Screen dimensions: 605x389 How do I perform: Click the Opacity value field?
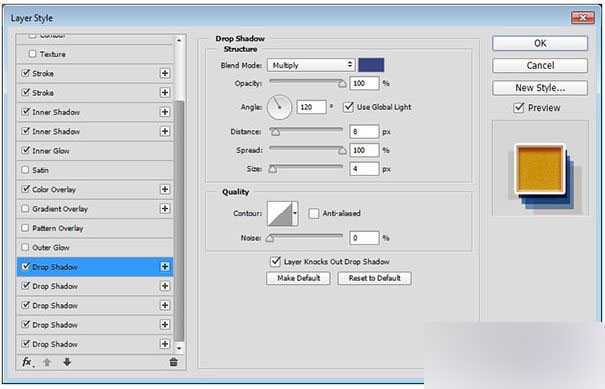(x=364, y=83)
